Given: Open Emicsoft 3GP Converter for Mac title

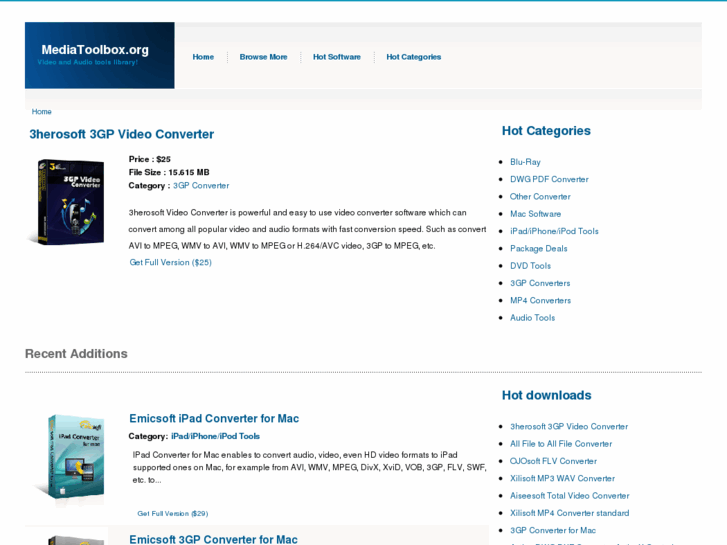Looking at the screenshot, I should (x=213, y=539).
